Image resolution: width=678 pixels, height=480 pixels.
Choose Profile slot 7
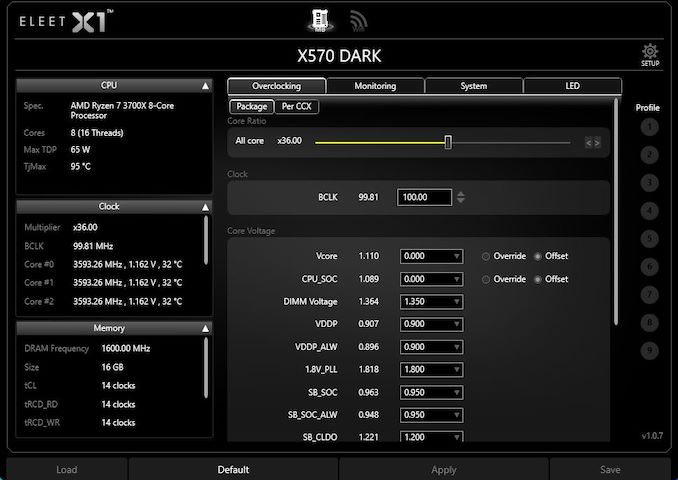(649, 294)
